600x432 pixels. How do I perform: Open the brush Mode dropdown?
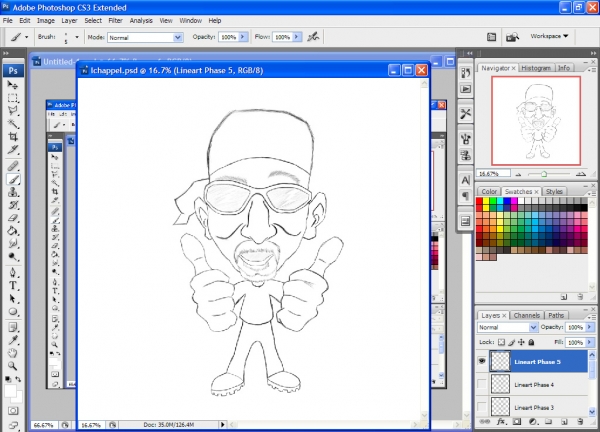click(x=178, y=37)
